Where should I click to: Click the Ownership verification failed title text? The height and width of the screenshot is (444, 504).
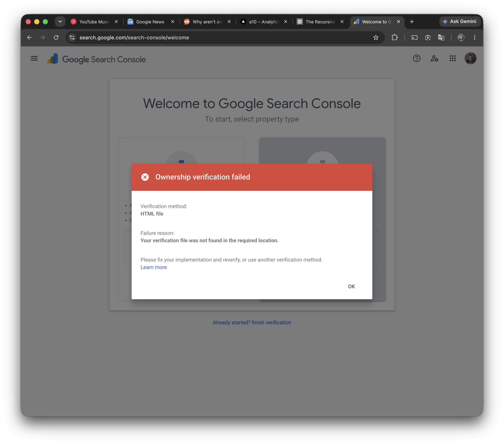point(203,177)
